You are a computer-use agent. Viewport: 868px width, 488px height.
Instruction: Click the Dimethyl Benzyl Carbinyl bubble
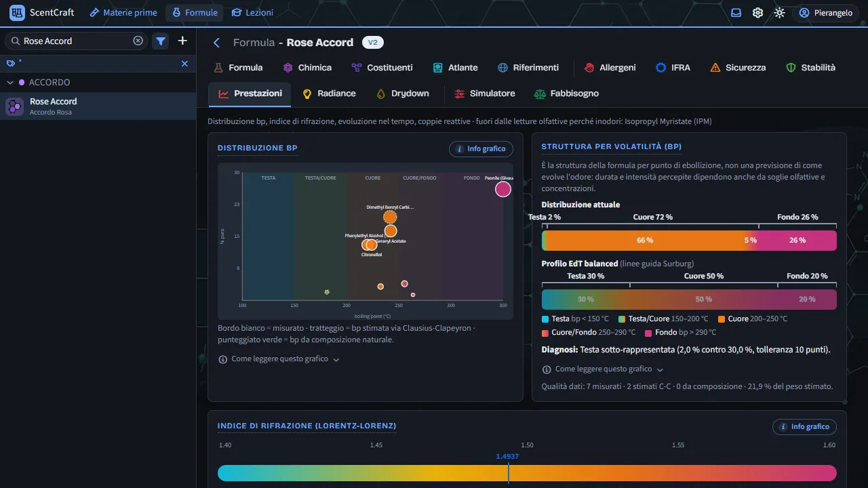pyautogui.click(x=390, y=217)
